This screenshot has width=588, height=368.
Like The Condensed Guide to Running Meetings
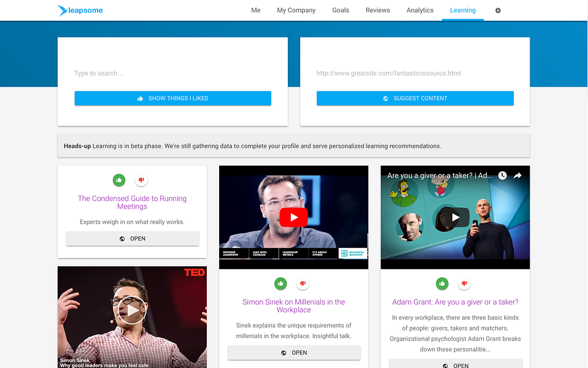[119, 180]
